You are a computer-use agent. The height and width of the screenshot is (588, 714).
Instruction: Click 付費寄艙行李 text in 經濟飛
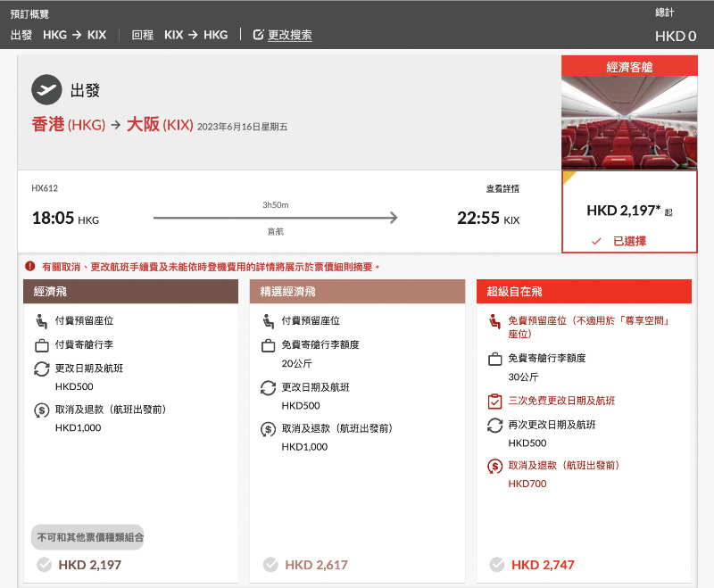point(84,344)
